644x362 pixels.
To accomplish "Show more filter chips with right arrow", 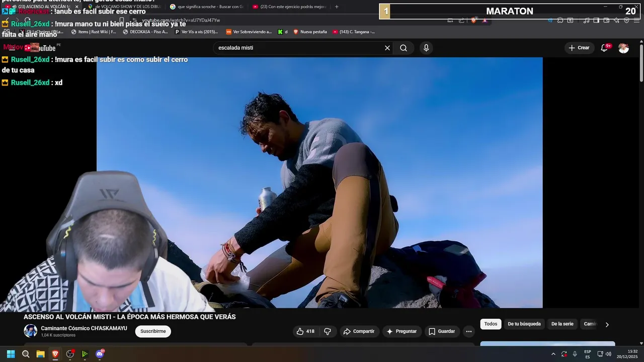I will coord(607,324).
